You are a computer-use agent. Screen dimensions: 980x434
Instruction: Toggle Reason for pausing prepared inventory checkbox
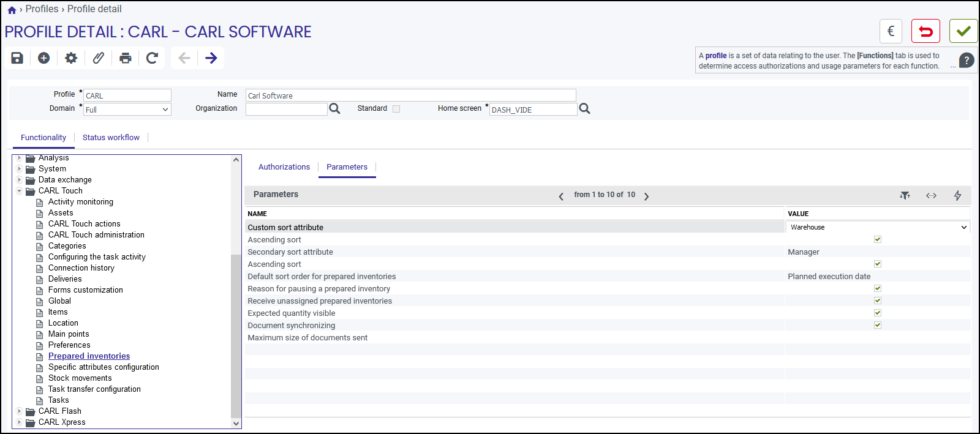pyautogui.click(x=878, y=288)
